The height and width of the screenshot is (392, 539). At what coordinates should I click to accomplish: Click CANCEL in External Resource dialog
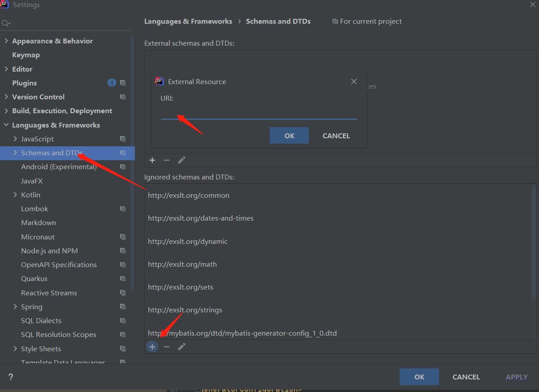pyautogui.click(x=336, y=136)
